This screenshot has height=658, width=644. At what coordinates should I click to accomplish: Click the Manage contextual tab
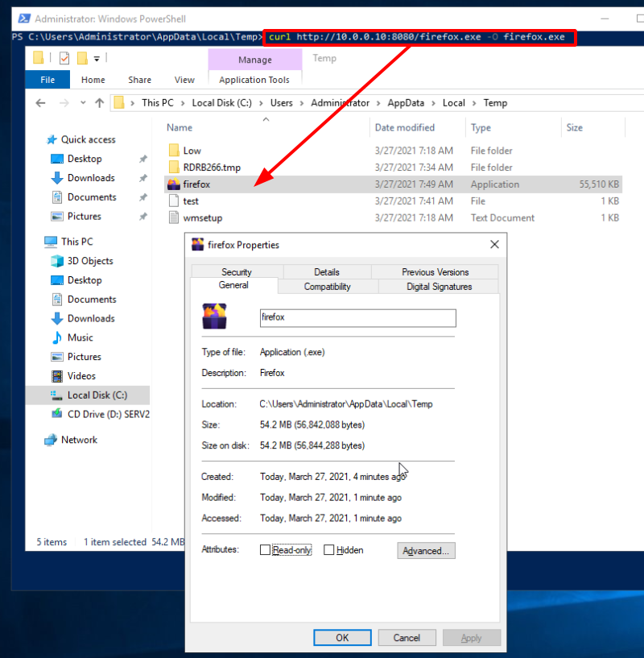tap(255, 60)
